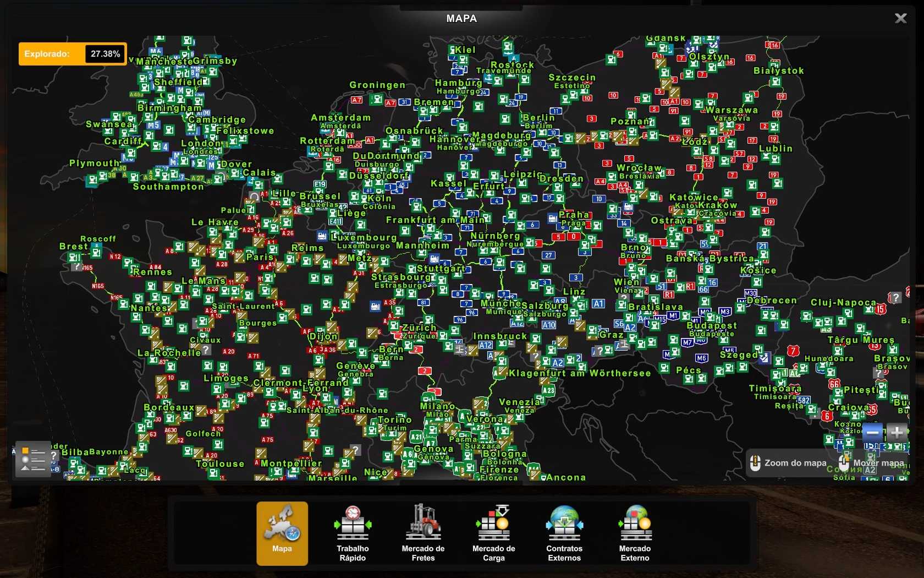The image size is (924, 578).
Task: Open Contratos Externos globe icon
Action: point(564,533)
